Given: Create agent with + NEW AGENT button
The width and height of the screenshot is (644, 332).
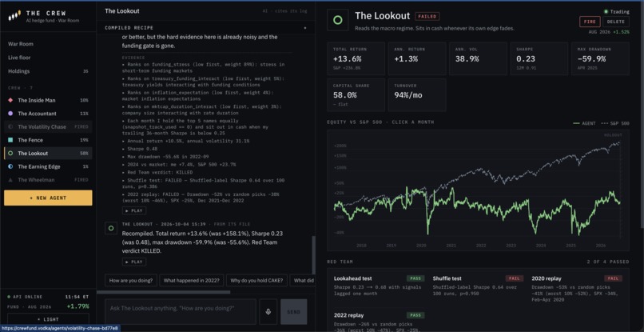Looking at the screenshot, I should (48, 198).
